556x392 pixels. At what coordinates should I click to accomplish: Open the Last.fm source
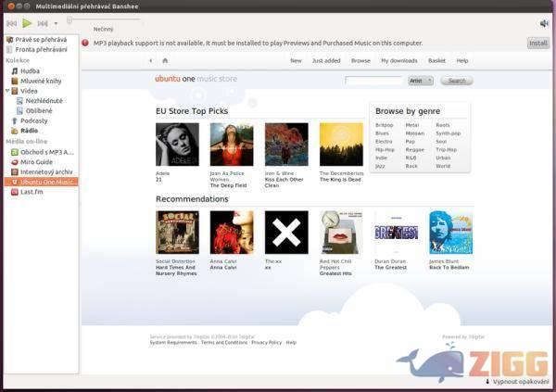click(32, 192)
